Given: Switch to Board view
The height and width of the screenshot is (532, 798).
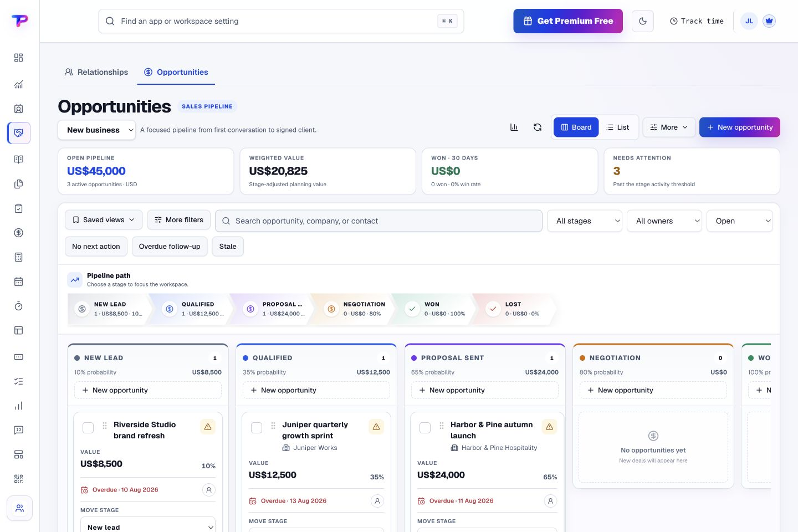Looking at the screenshot, I should pos(576,127).
